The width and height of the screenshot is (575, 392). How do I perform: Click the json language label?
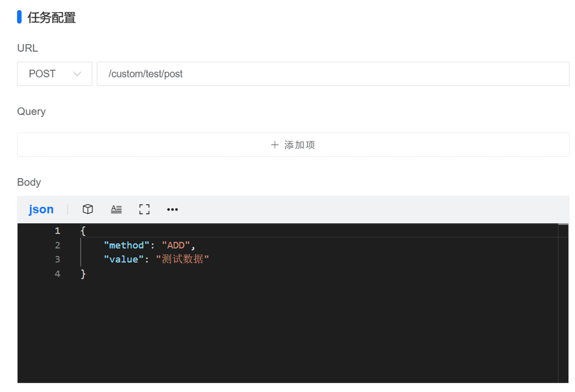41,209
